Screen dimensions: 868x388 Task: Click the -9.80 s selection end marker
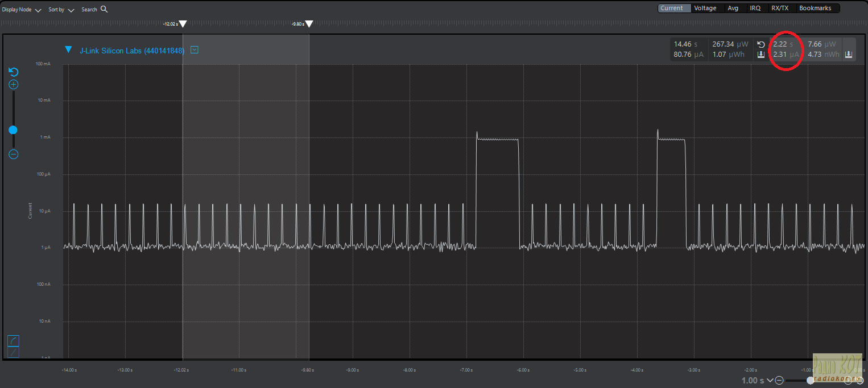pyautogui.click(x=309, y=24)
